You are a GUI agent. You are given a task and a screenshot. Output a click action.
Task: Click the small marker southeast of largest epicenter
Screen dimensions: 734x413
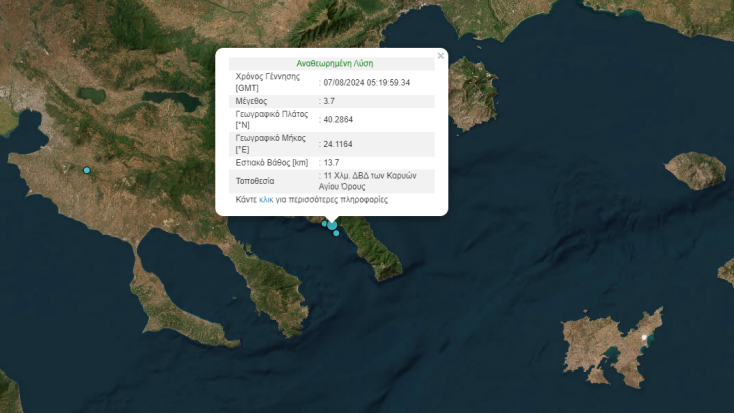[x=337, y=233]
